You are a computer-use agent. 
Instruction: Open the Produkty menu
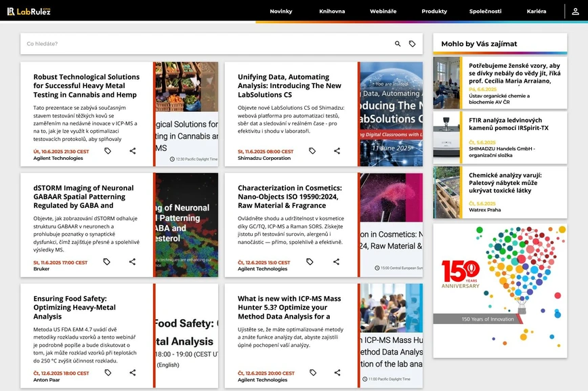[434, 12]
